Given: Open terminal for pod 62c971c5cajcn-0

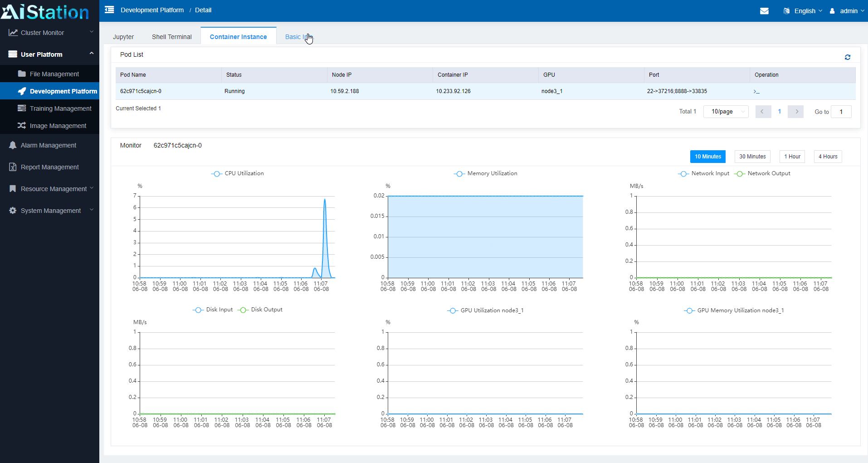Looking at the screenshot, I should tap(756, 92).
